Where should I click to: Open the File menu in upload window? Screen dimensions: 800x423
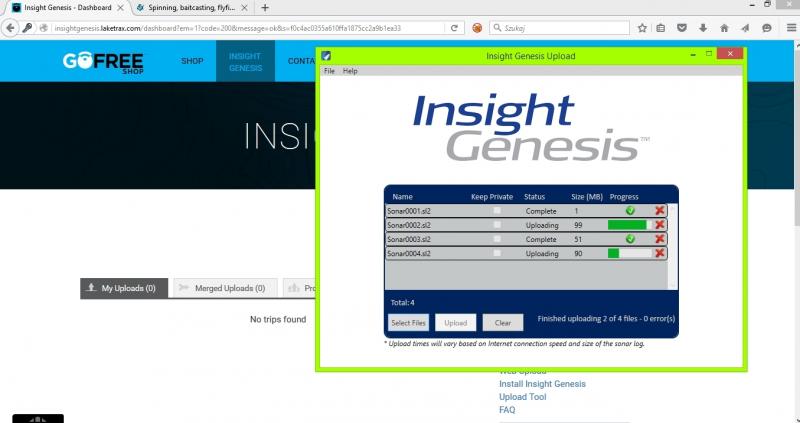(x=329, y=71)
